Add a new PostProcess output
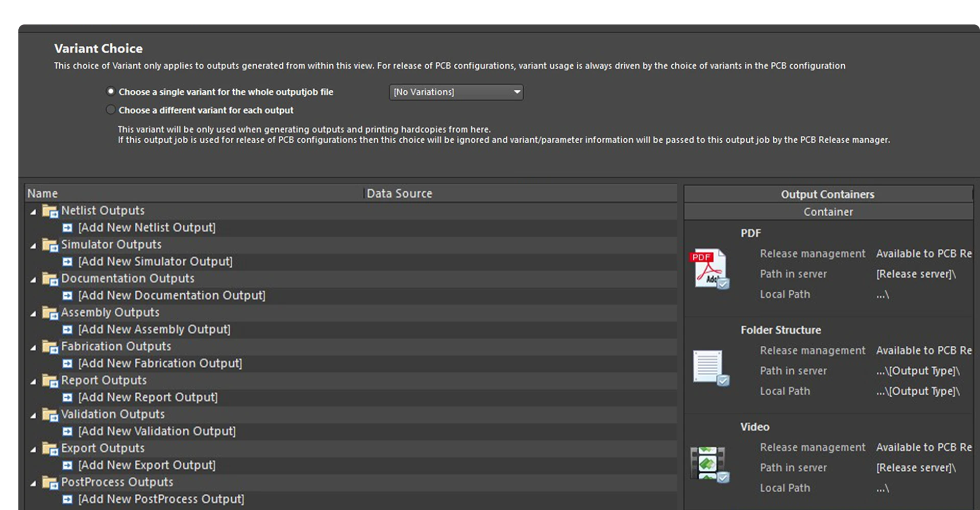This screenshot has width=980, height=510. coord(161,499)
